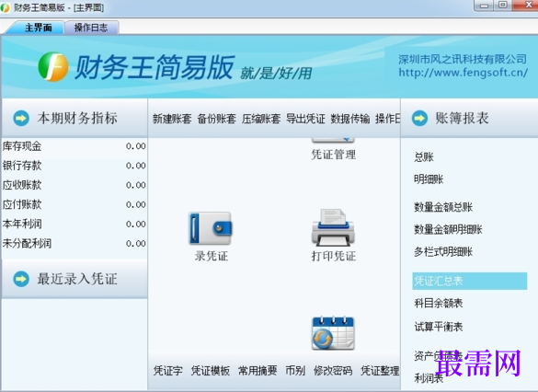Open the 试算平衡表 report
This screenshot has height=392, width=538.
pyautogui.click(x=439, y=327)
